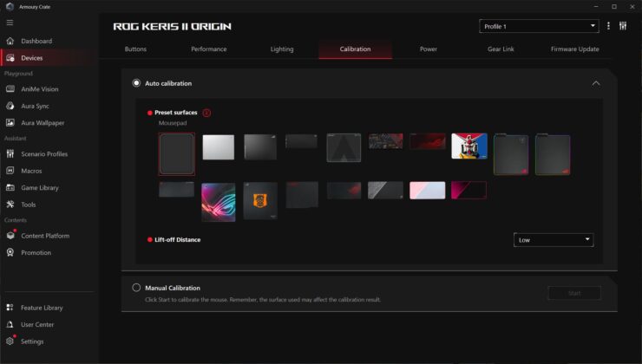Open Scenario Profiles label in sidebar
Screen dimensions: 642x364
(x=44, y=153)
